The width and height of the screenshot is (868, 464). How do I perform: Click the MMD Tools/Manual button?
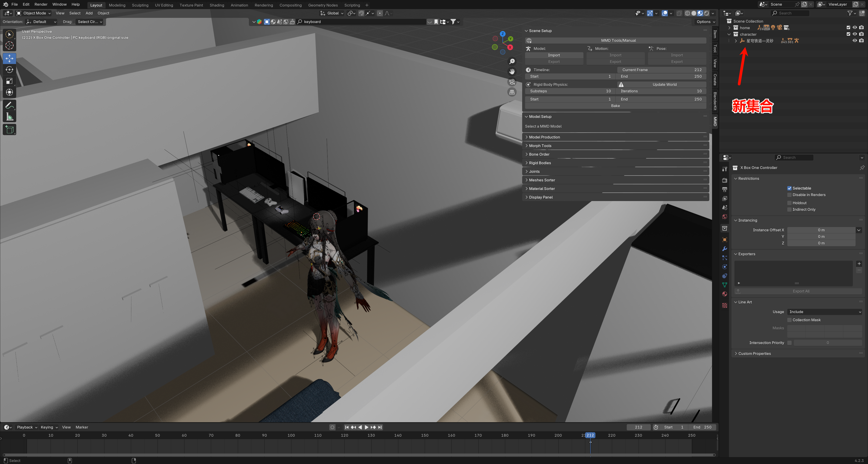pos(615,40)
